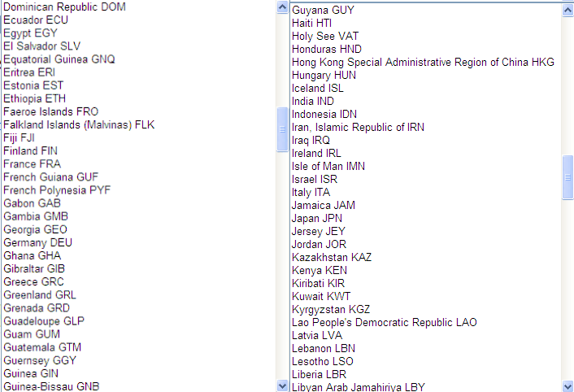Screen dimensions: 574x392
Task: Click the right list scroll up arrow
Action: [567, 11]
